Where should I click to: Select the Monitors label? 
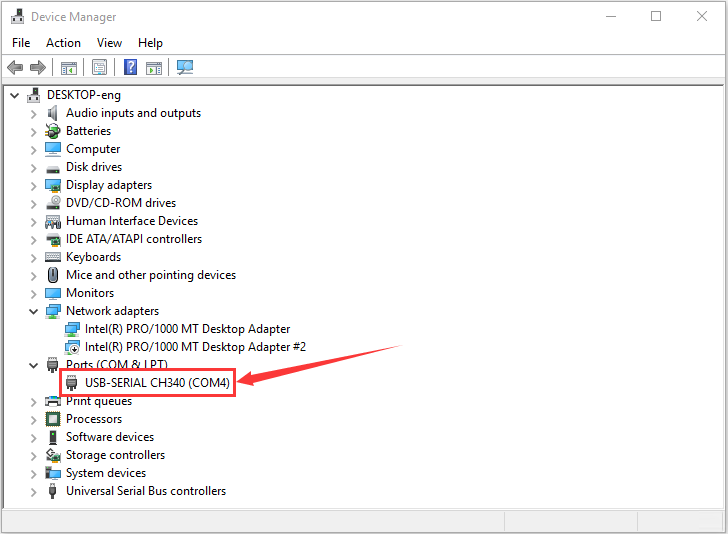(x=90, y=293)
